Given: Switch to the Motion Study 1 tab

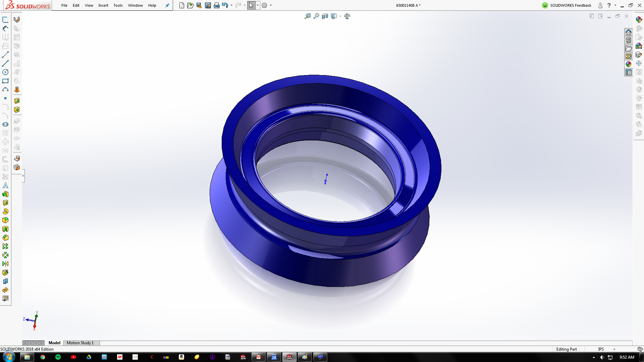Looking at the screenshot, I should 80,343.
